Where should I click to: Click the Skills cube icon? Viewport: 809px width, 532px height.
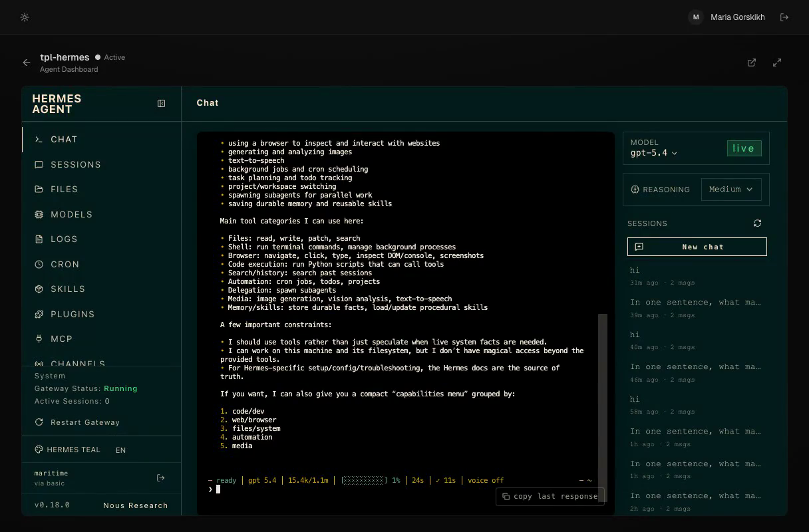click(x=39, y=289)
